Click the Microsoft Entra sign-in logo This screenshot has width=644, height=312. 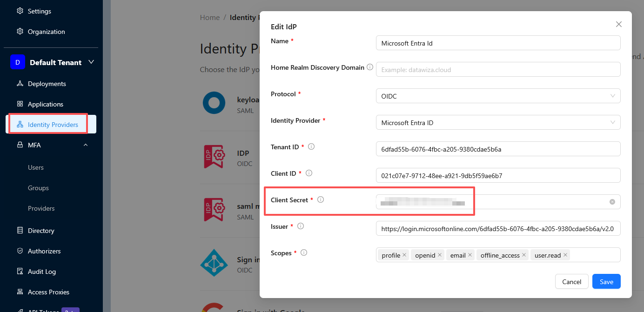click(x=214, y=263)
